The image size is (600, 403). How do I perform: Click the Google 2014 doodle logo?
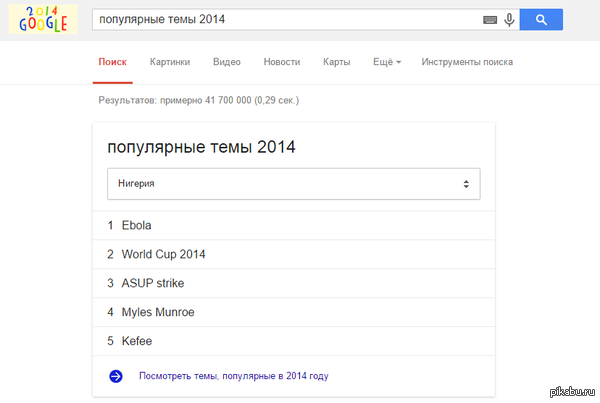pos(43,19)
